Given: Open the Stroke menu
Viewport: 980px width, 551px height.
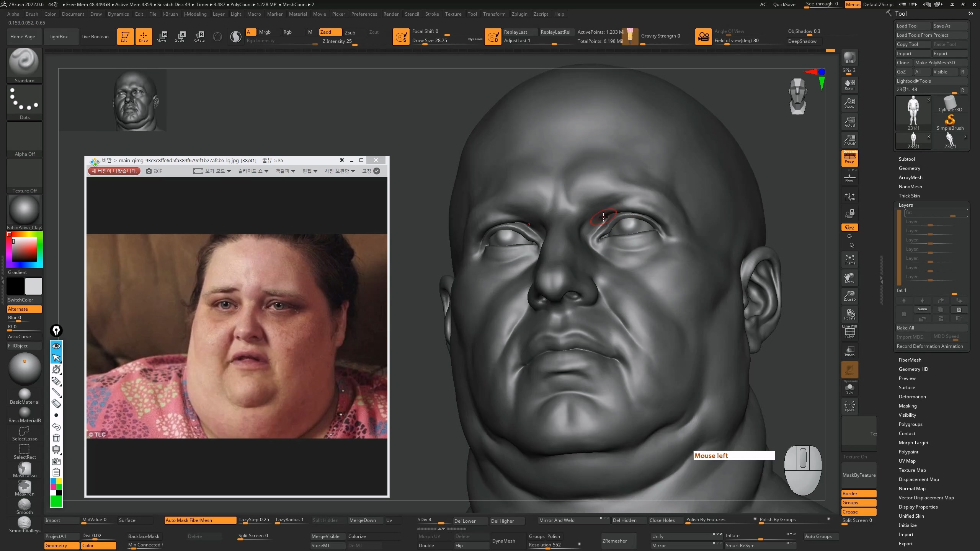Looking at the screenshot, I should pos(432,14).
